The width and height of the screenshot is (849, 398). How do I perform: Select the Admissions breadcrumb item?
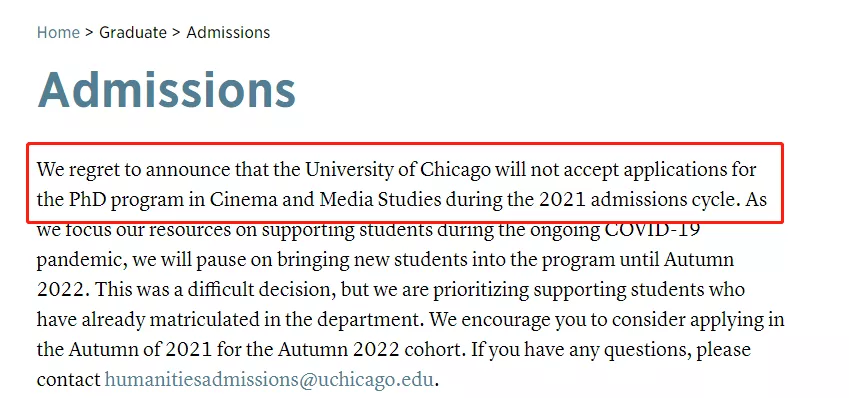click(x=228, y=32)
